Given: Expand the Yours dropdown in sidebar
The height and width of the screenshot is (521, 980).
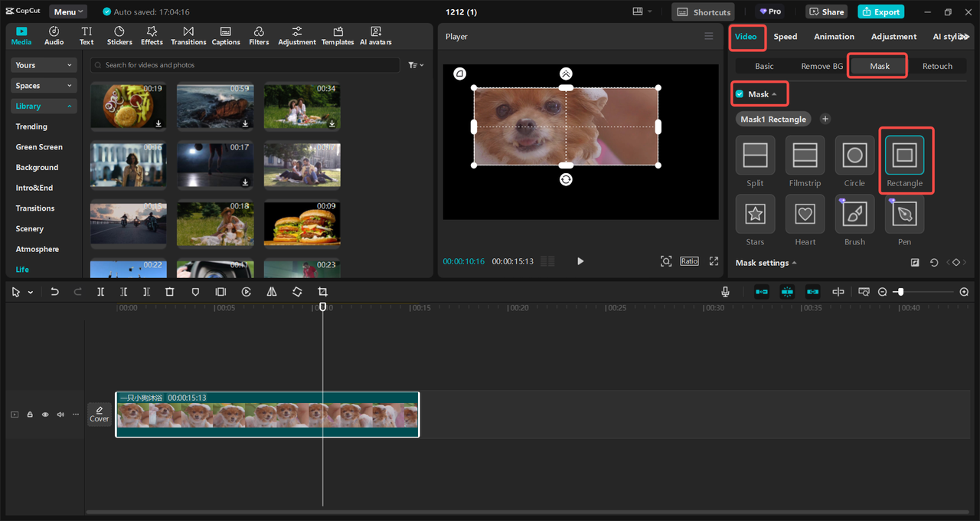Looking at the screenshot, I should point(44,65).
